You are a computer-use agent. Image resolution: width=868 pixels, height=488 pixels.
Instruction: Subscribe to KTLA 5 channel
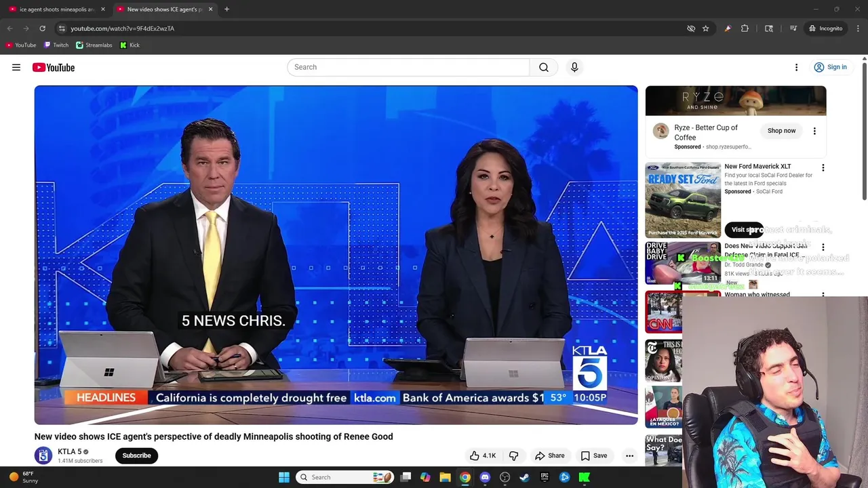pos(136,455)
